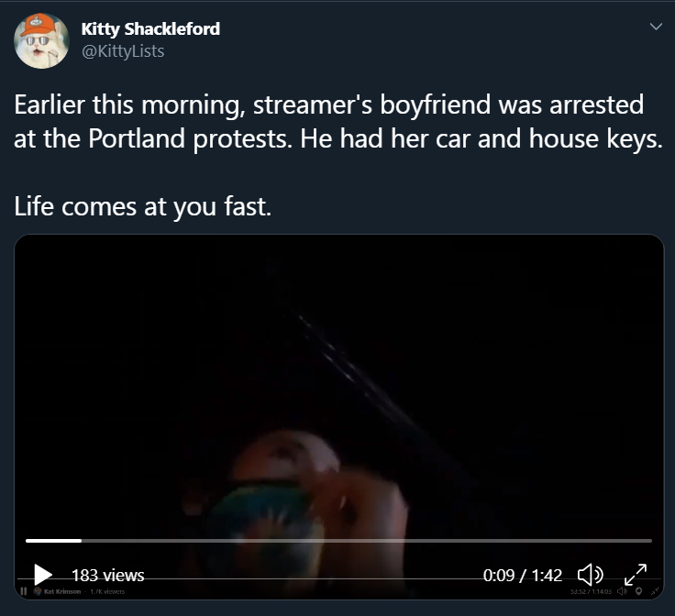This screenshot has width=675, height=616.
Task: Open the tweet options chevron menu
Action: (656, 27)
